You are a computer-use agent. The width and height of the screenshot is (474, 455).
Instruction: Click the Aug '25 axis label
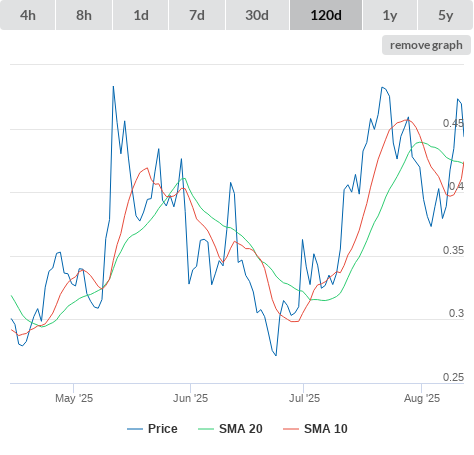[422, 398]
